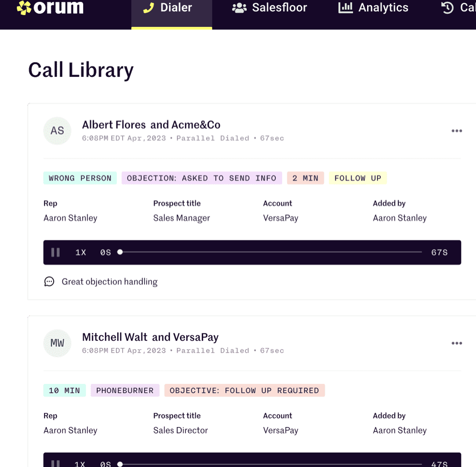This screenshot has height=467, width=476.
Task: Open Albert Flores and Acme&Co call title
Action: 151,125
